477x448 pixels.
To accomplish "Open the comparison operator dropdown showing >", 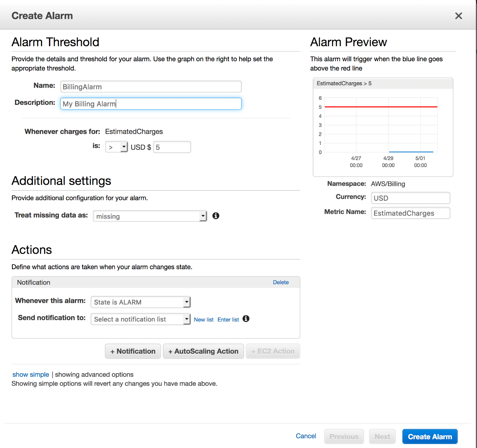I will pos(116,147).
